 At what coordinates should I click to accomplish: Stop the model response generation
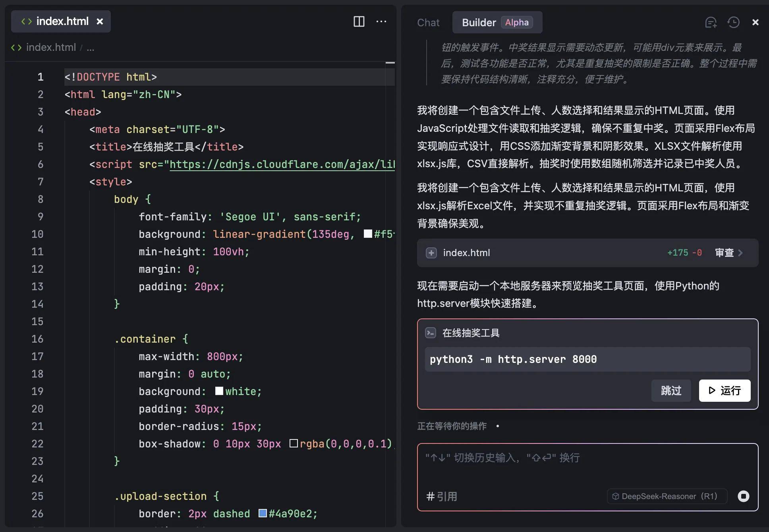click(742, 496)
